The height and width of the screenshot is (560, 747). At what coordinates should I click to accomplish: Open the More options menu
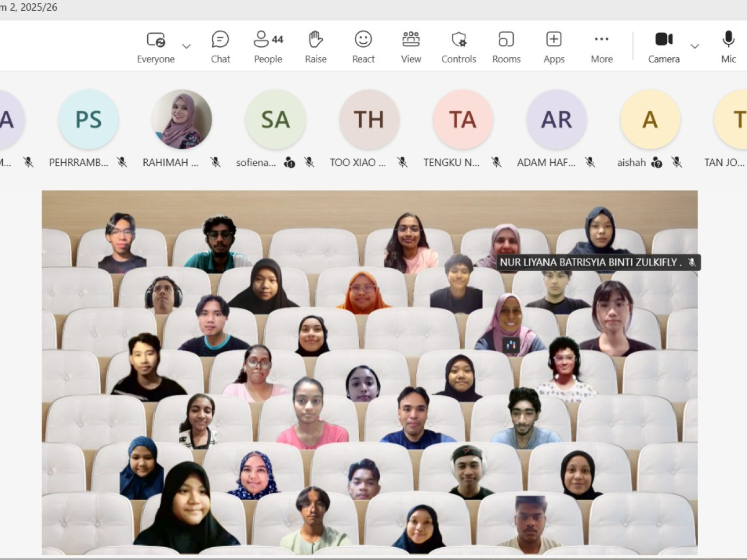(x=601, y=47)
